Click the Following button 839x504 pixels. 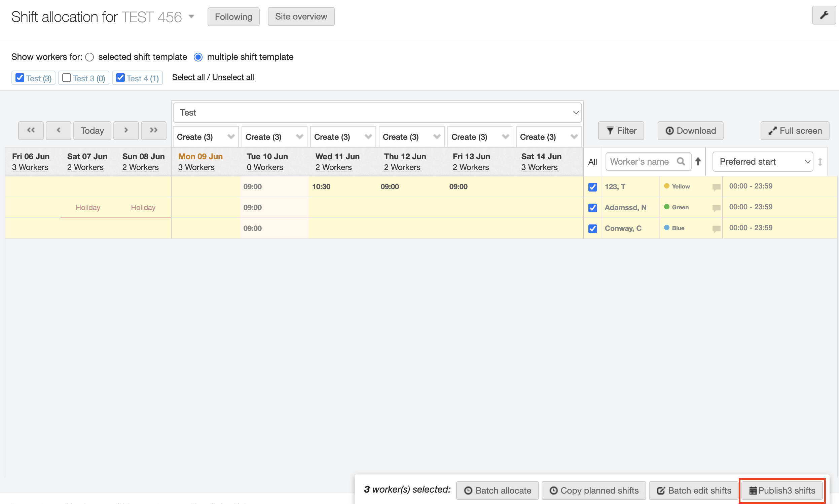point(233,17)
